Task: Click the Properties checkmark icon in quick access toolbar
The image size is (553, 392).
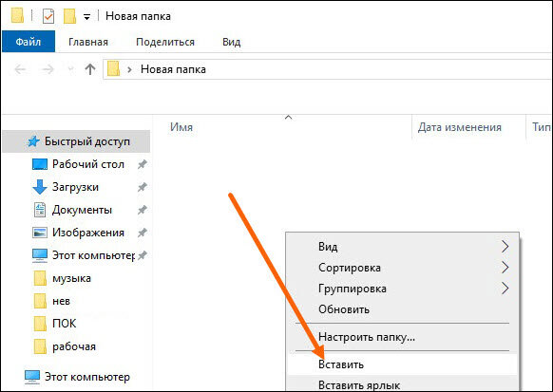Action: [x=48, y=16]
